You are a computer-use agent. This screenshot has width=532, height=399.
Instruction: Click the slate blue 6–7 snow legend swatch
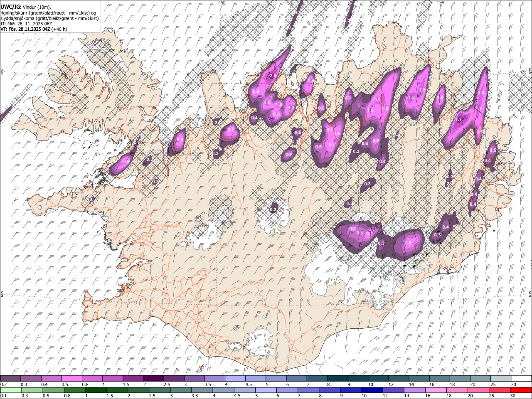(x=296, y=378)
